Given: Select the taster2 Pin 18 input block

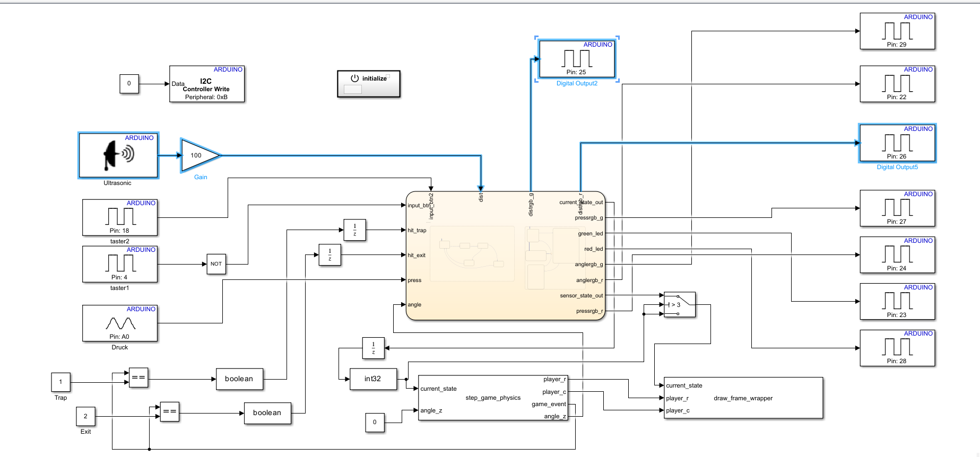Looking at the screenshot, I should click(120, 217).
